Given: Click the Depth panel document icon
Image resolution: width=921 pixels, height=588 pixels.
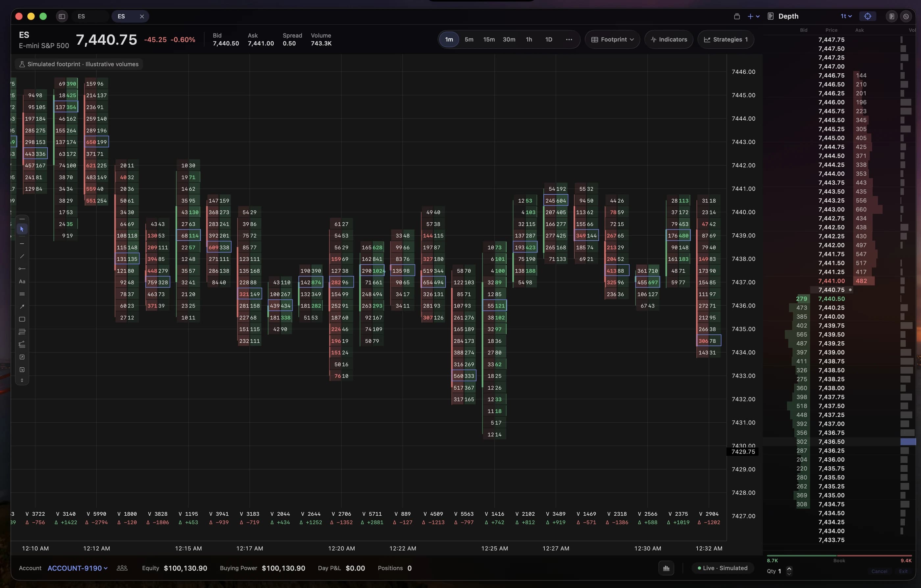Looking at the screenshot, I should tap(771, 16).
